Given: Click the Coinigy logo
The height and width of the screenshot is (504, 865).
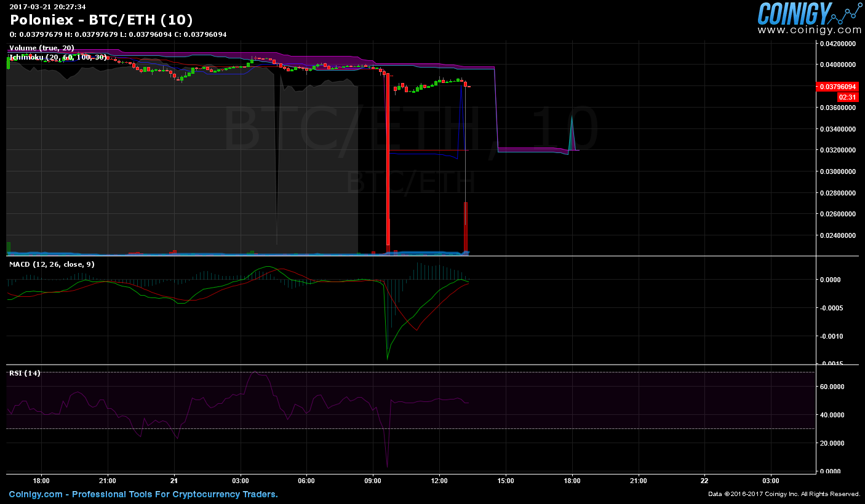Looking at the screenshot, I should coord(809,13).
